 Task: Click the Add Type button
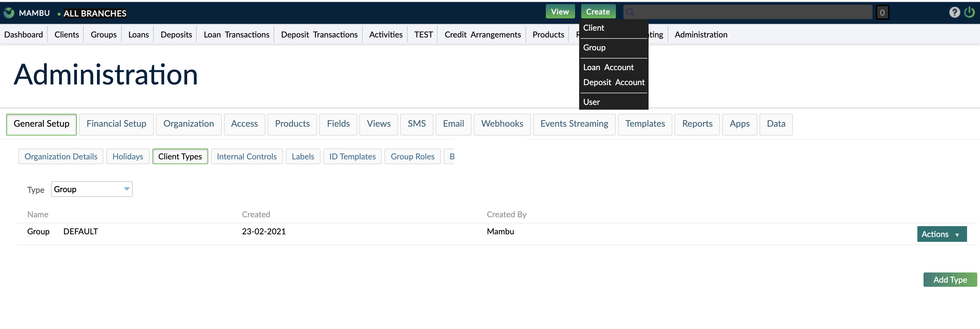coord(950,279)
